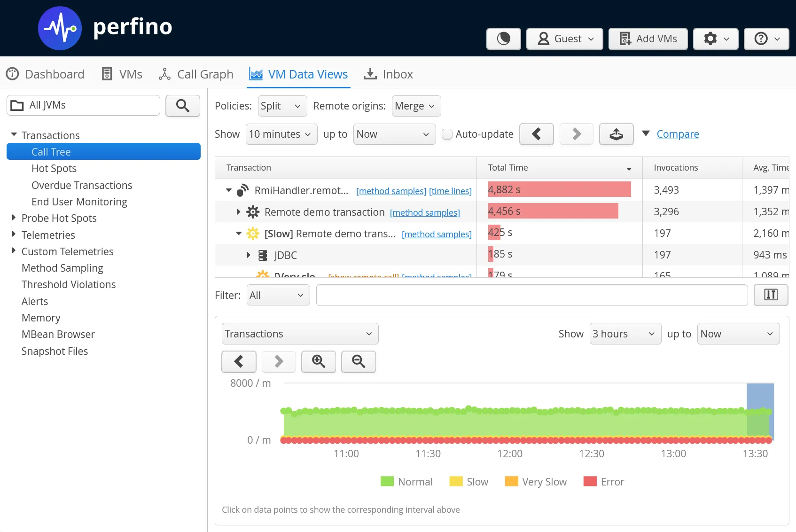Toggle dark mode with the moon icon
This screenshot has width=796, height=532.
tap(503, 39)
